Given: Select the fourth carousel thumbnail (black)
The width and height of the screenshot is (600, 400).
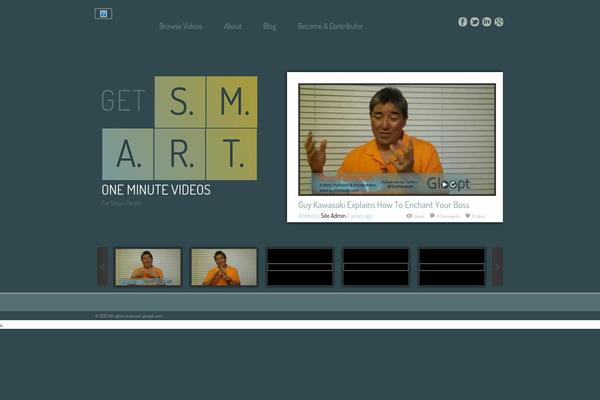Looking at the screenshot, I should (376, 267).
